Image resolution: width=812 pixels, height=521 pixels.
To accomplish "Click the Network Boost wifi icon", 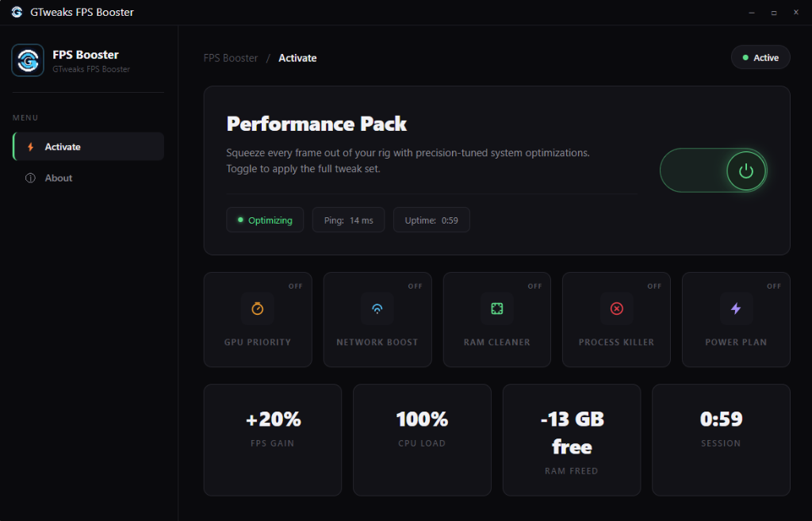I will click(377, 308).
